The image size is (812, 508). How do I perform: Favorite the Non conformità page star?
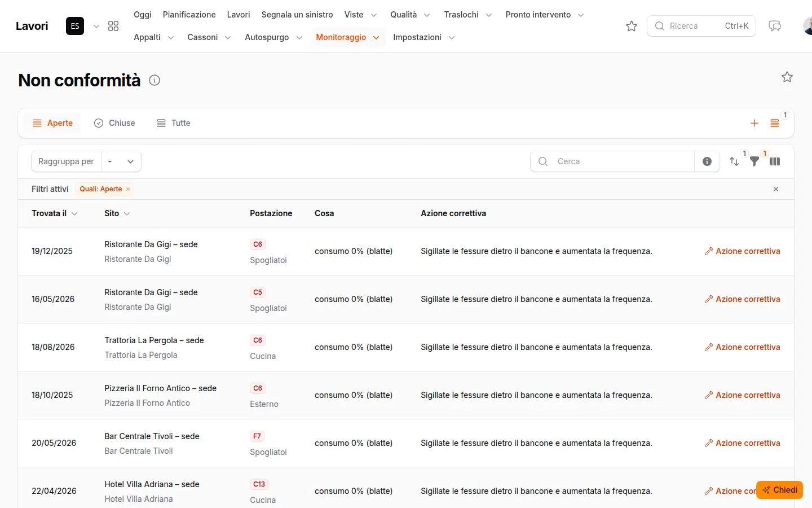[x=787, y=77]
